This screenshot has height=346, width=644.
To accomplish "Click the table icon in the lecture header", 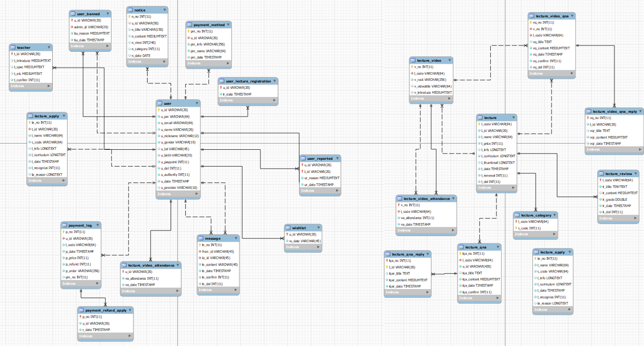I will click(x=479, y=118).
